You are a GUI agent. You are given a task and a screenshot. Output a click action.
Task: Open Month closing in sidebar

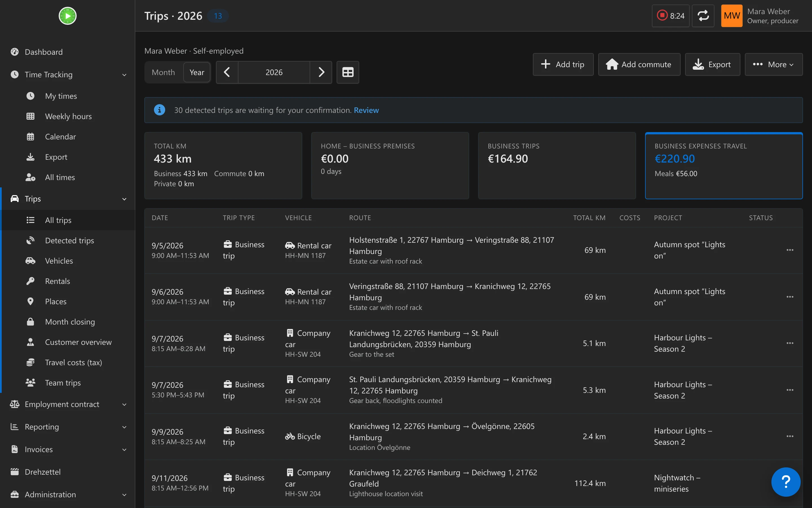click(x=67, y=322)
